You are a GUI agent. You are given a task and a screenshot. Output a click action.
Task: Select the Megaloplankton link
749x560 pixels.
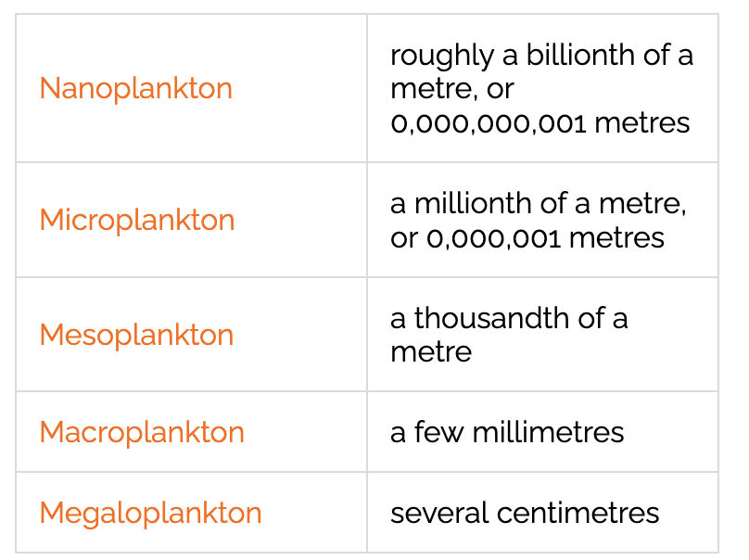[x=150, y=513]
